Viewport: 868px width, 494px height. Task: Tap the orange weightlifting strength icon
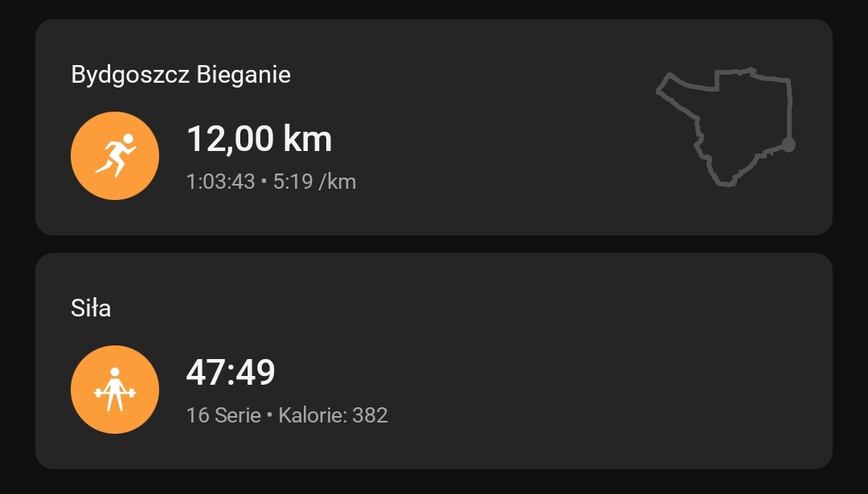115,390
